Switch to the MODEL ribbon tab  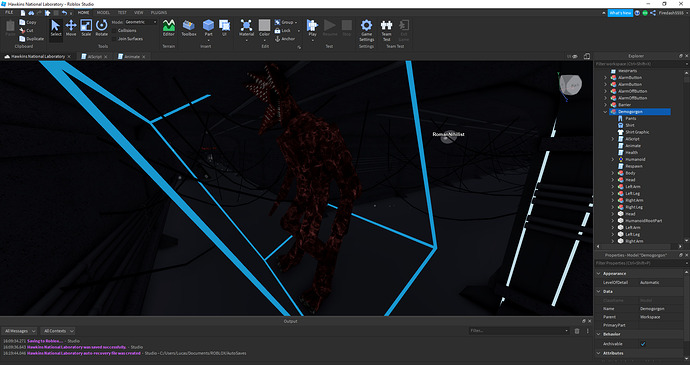coord(103,13)
